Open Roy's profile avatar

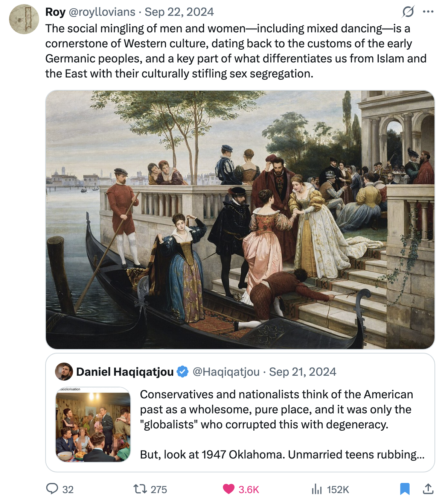coord(24,19)
